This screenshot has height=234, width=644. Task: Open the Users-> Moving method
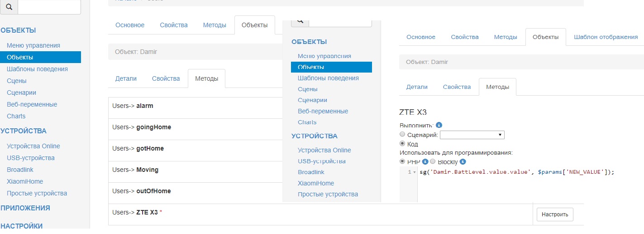(x=147, y=170)
